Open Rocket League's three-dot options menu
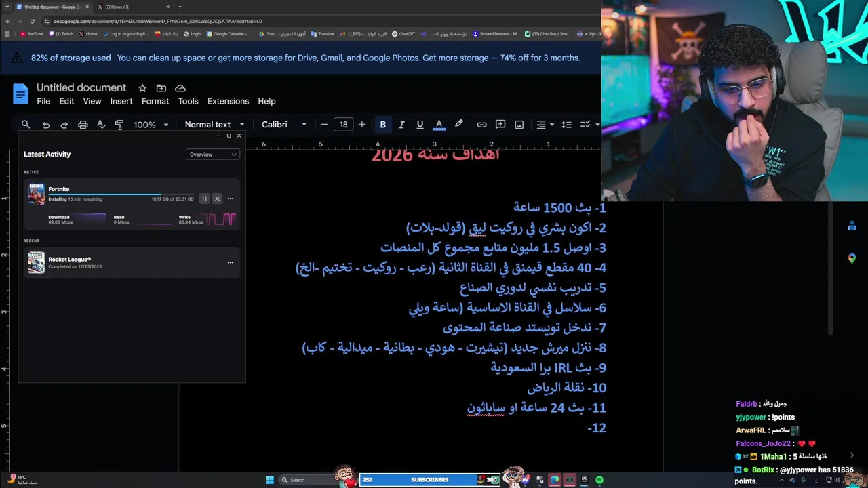868x488 pixels. [230, 262]
